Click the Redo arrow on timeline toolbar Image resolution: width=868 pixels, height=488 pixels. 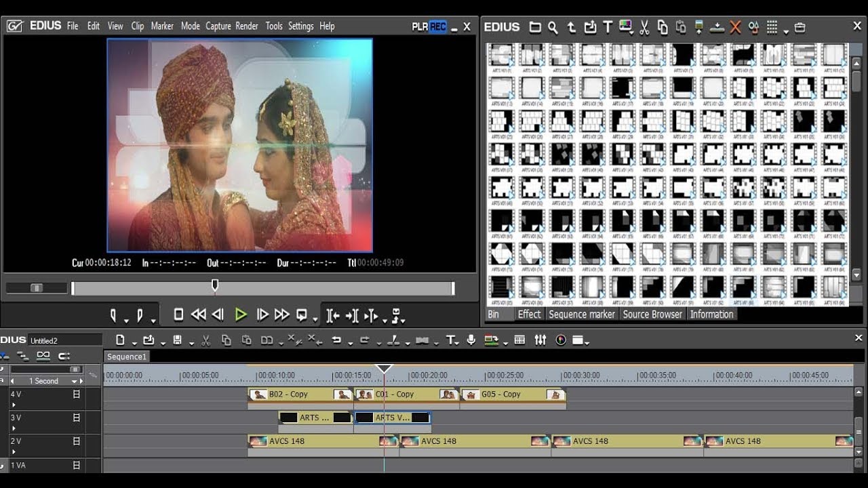[364, 340]
